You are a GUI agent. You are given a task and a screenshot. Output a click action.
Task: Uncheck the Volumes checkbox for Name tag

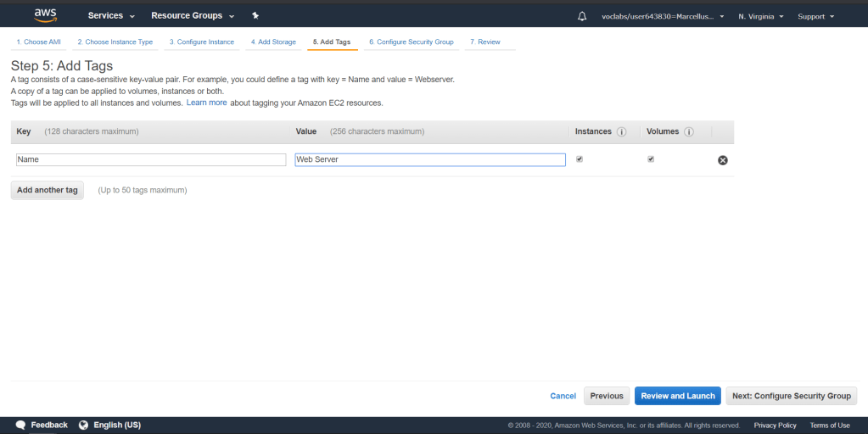click(651, 159)
